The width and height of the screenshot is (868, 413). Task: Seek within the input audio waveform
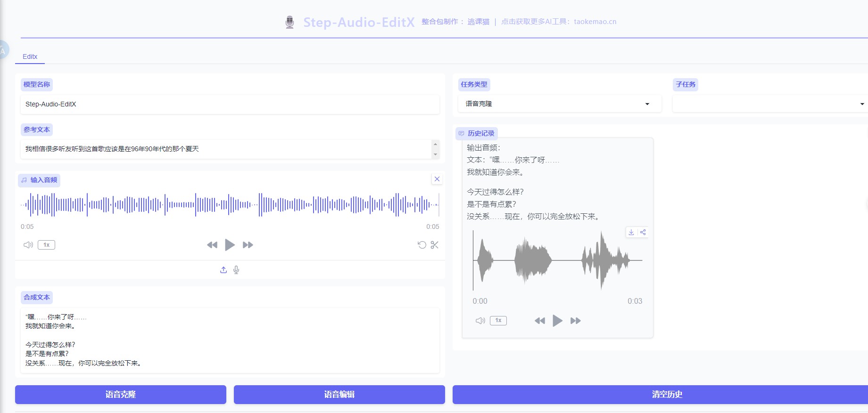[x=230, y=205]
